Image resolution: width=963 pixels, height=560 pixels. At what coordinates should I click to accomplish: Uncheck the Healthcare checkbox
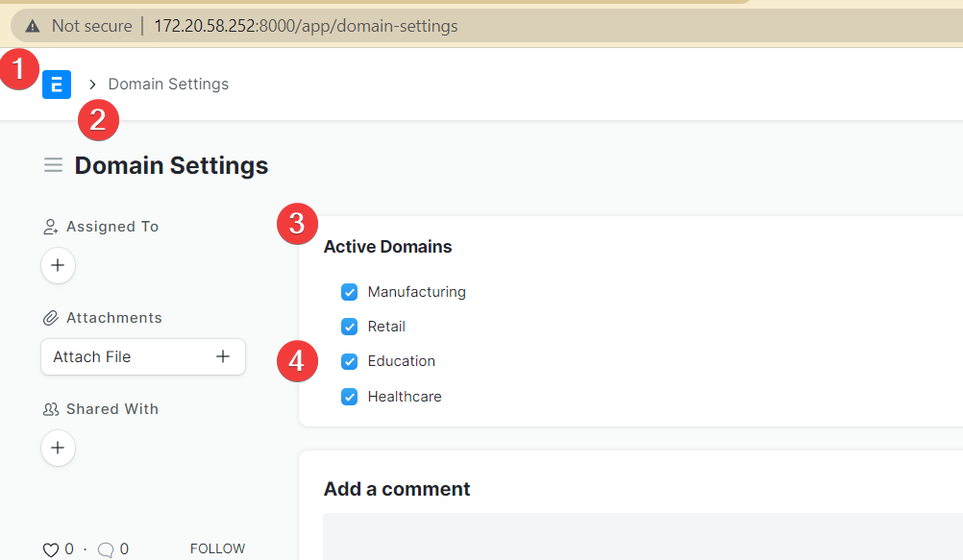pyautogui.click(x=349, y=396)
